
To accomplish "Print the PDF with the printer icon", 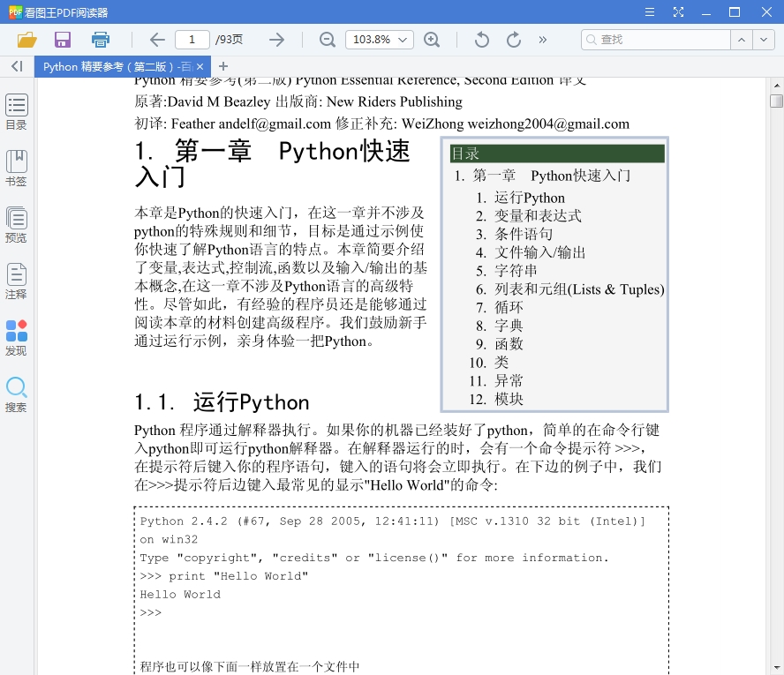I will tap(100, 40).
